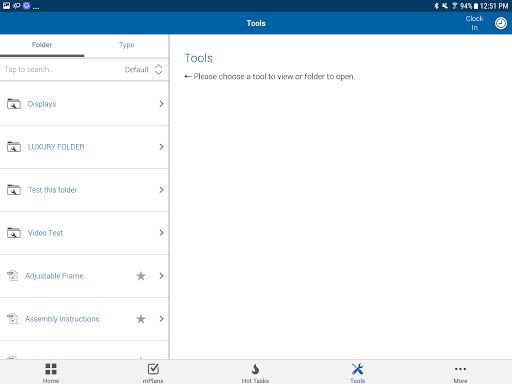Open the LUXURY FOLDER label
Image resolution: width=512 pixels, height=384 pixels.
[56, 147]
